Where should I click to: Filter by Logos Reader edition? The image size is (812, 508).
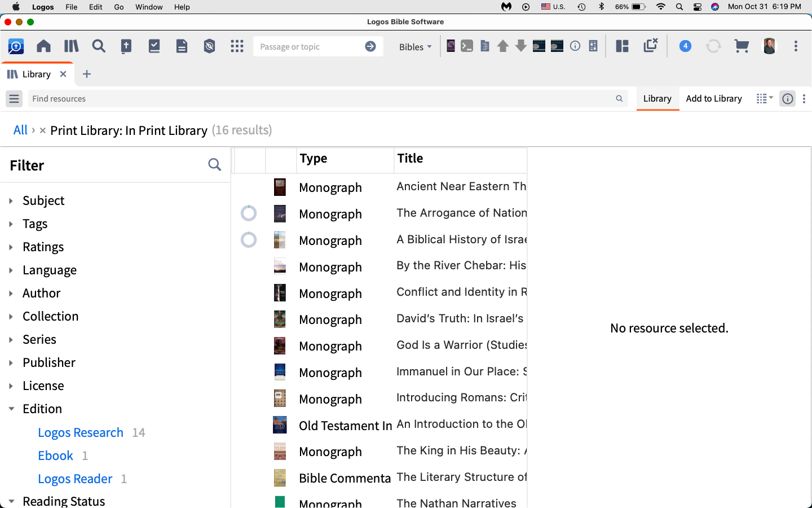point(75,479)
